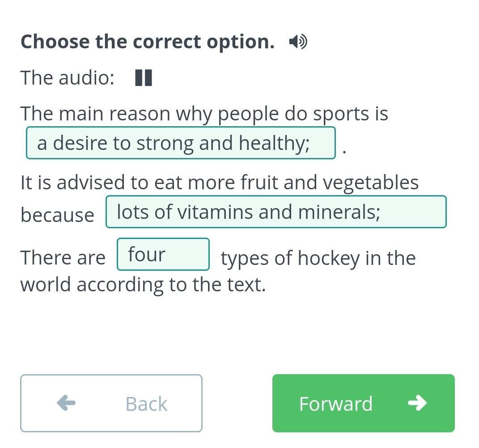Click the words "There are" before the dropdown
Image resolution: width=479 pixels, height=448 pixels.
pyautogui.click(x=63, y=258)
